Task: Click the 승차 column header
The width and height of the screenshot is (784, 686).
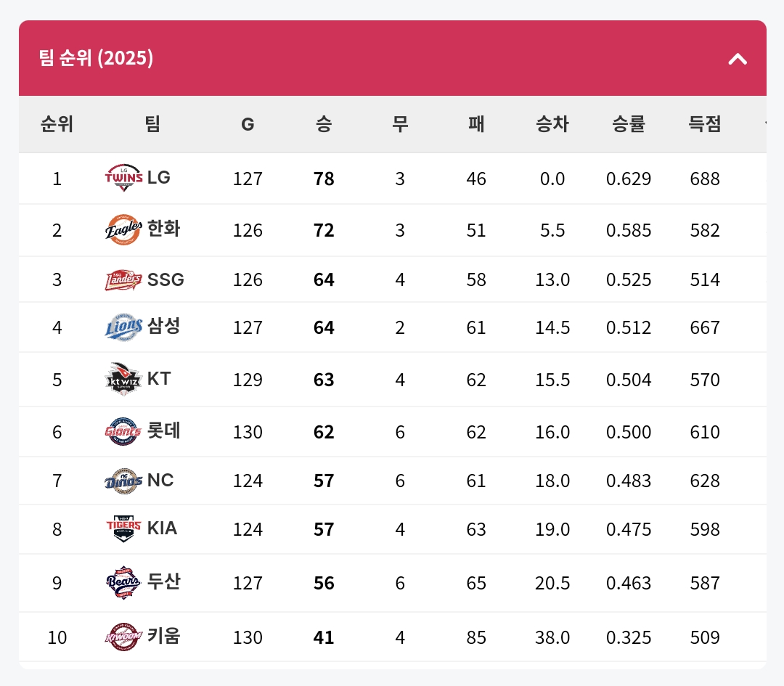Action: click(552, 124)
